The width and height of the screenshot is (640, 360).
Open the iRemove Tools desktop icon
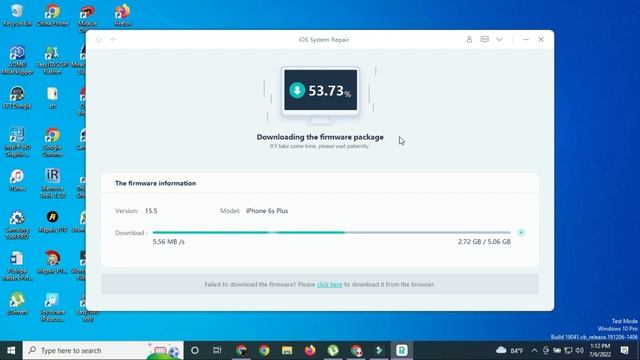coord(52,183)
